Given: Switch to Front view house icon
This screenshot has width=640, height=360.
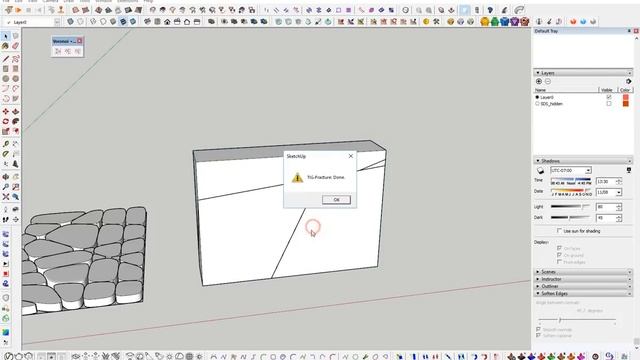Looking at the screenshot, I should pyautogui.click(x=167, y=22).
